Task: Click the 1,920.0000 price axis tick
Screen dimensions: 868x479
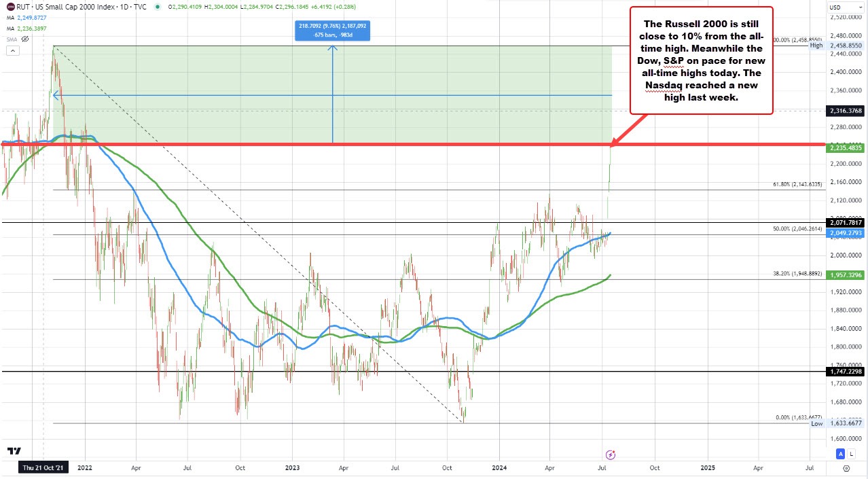Action: pyautogui.click(x=846, y=291)
